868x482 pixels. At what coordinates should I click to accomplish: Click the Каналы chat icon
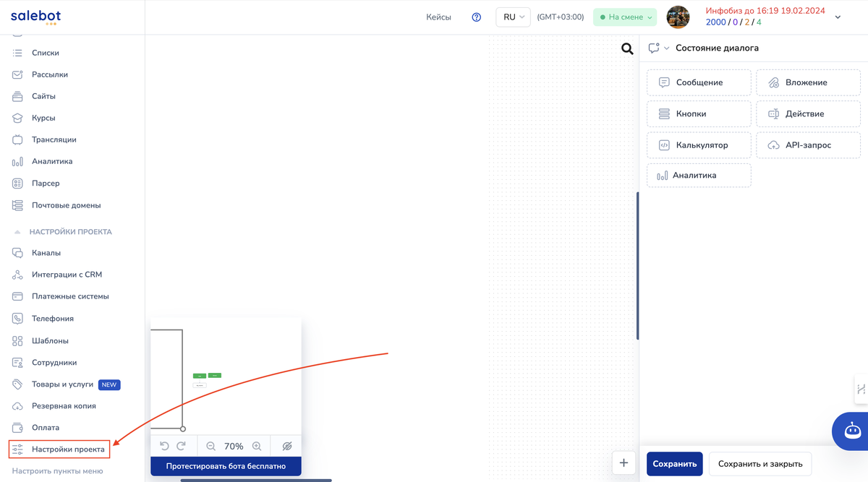click(17, 253)
